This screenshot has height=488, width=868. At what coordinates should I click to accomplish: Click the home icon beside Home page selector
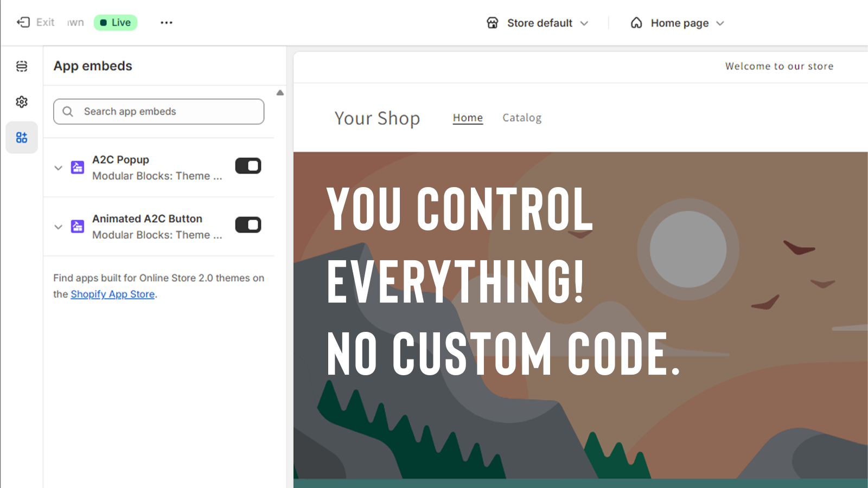635,23
